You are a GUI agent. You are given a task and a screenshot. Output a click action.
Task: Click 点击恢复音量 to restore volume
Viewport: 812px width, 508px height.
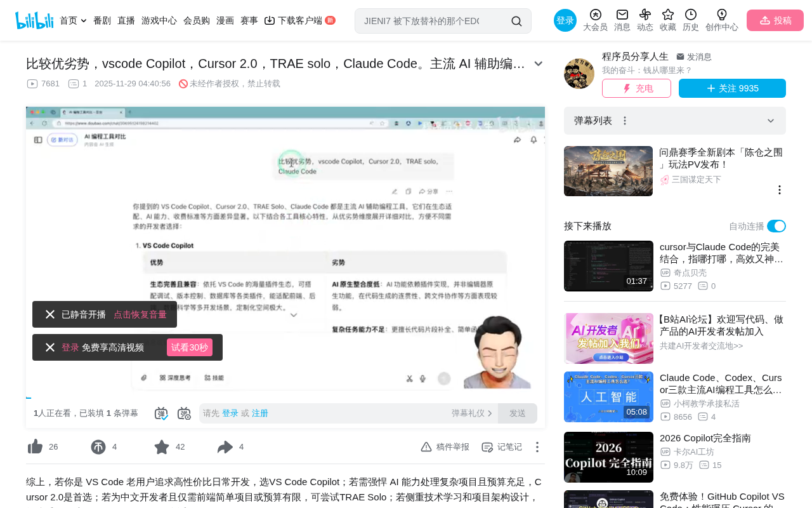click(140, 314)
